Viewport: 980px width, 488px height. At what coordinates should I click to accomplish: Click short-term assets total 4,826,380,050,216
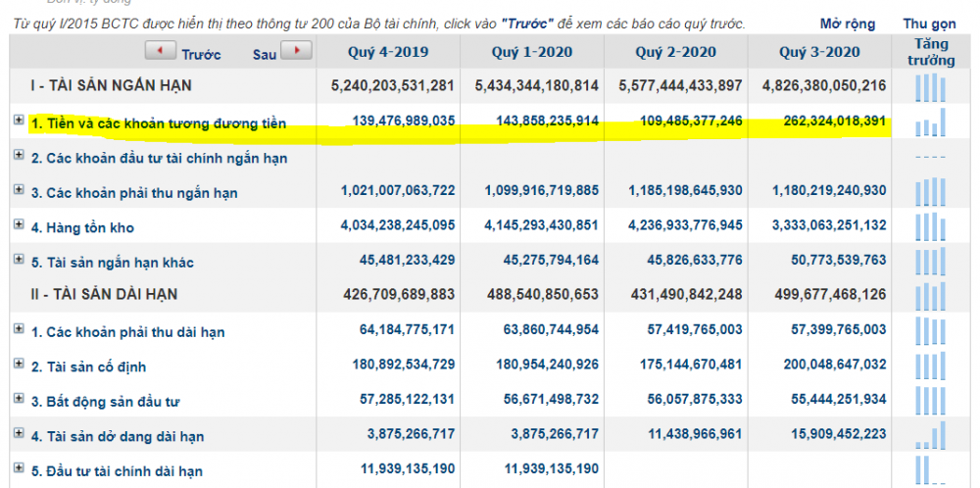tap(824, 85)
